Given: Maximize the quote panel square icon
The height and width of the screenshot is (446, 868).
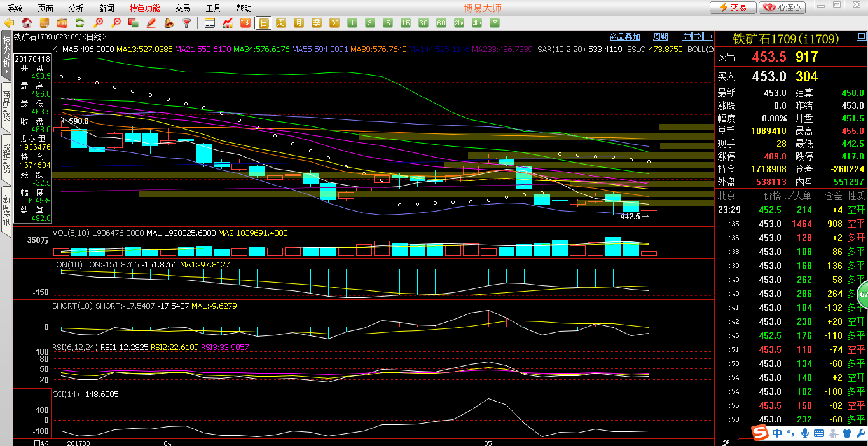Looking at the screenshot, I should click(860, 37).
